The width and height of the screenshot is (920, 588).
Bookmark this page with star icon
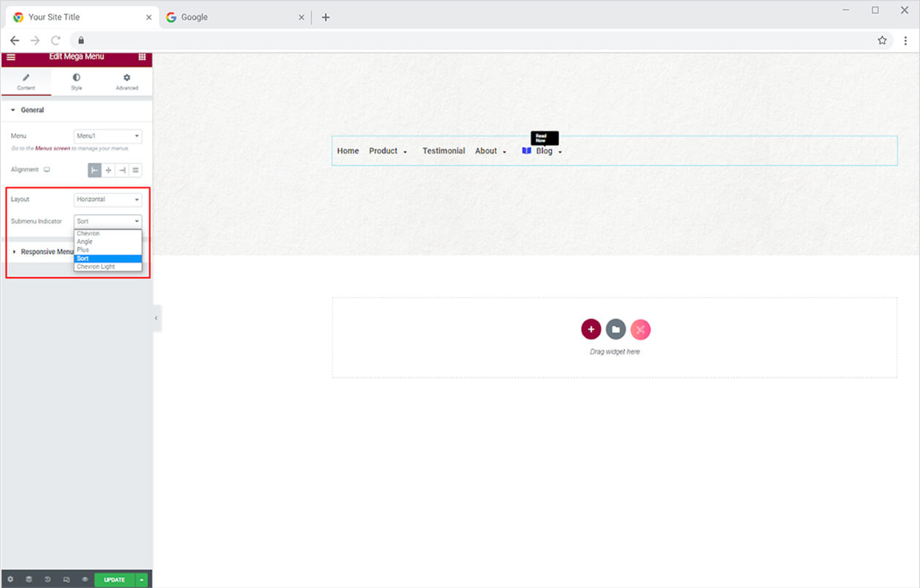coord(882,40)
